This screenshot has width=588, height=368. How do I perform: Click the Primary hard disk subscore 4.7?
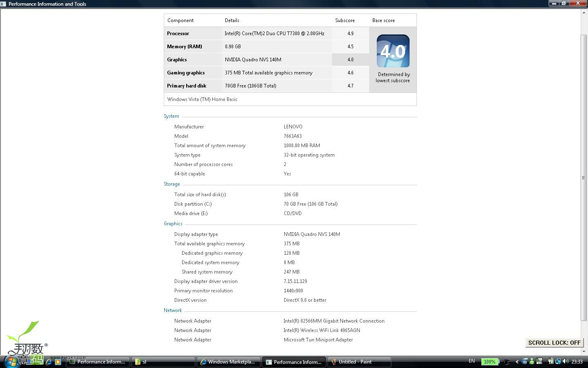350,86
